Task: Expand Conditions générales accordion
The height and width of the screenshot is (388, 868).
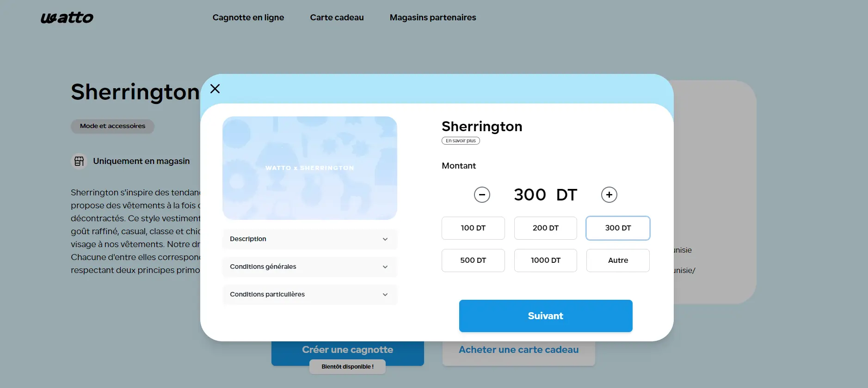Action: pyautogui.click(x=309, y=267)
